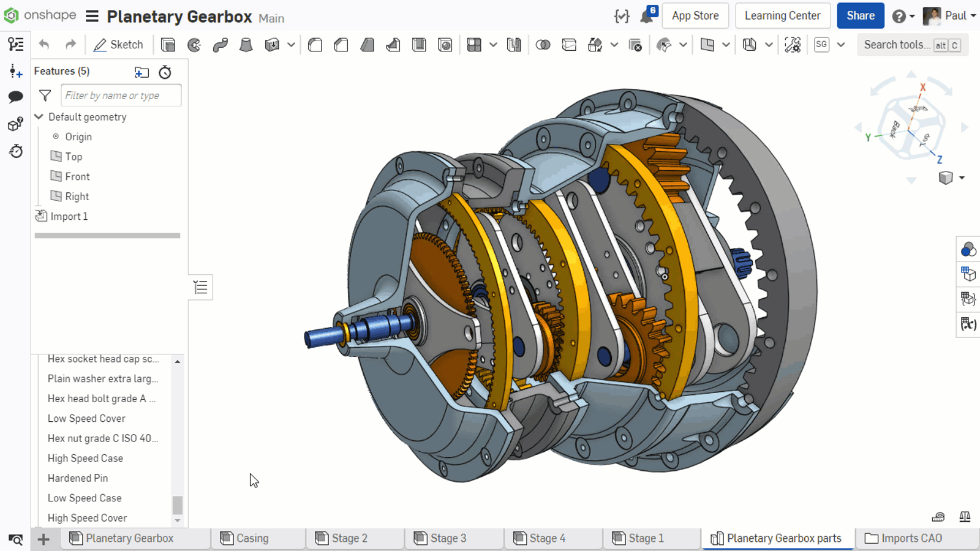This screenshot has width=980, height=551.
Task: Open the Appearance panel icon on right edge
Action: (968, 249)
